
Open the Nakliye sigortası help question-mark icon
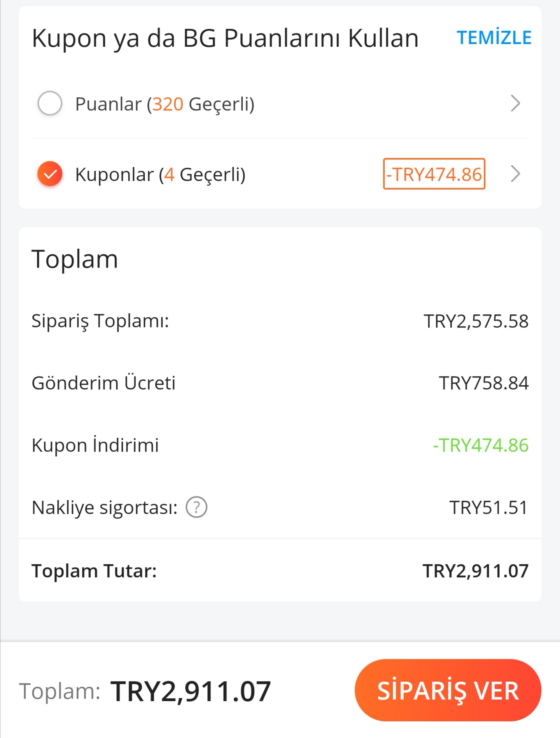pyautogui.click(x=196, y=507)
